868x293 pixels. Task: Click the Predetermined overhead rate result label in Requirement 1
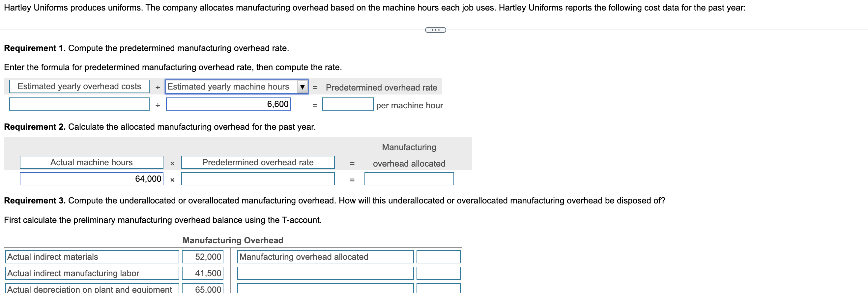point(381,88)
